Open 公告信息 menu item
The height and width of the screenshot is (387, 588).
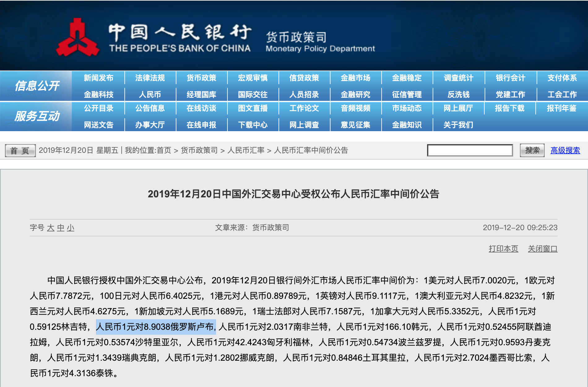pyautogui.click(x=150, y=108)
